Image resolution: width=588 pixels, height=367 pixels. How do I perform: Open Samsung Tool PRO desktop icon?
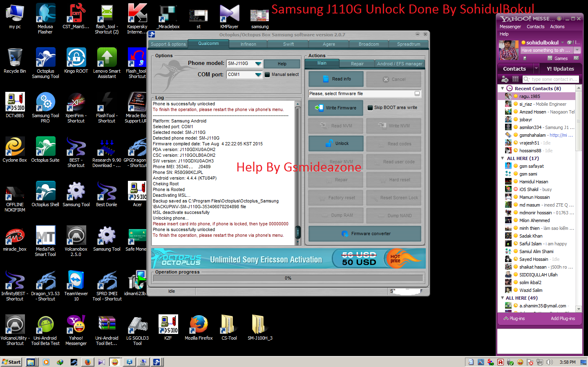[45, 107]
